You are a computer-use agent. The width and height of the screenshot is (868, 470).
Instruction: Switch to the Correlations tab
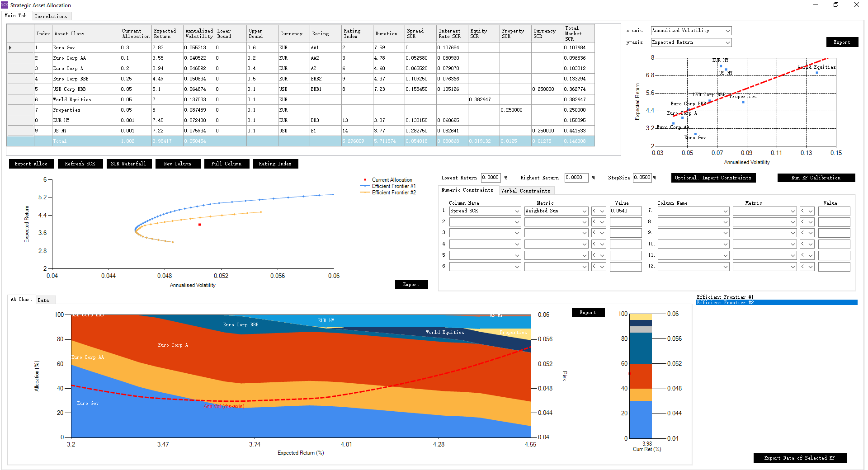point(51,16)
